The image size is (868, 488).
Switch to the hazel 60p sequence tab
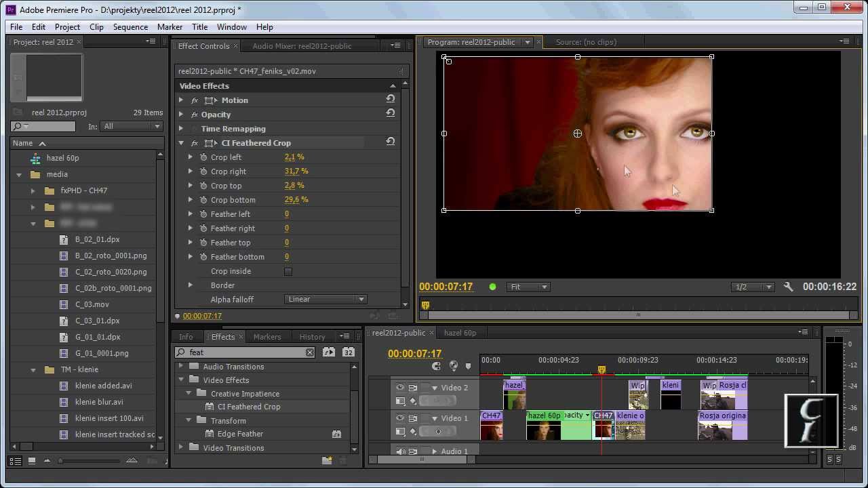[460, 333]
